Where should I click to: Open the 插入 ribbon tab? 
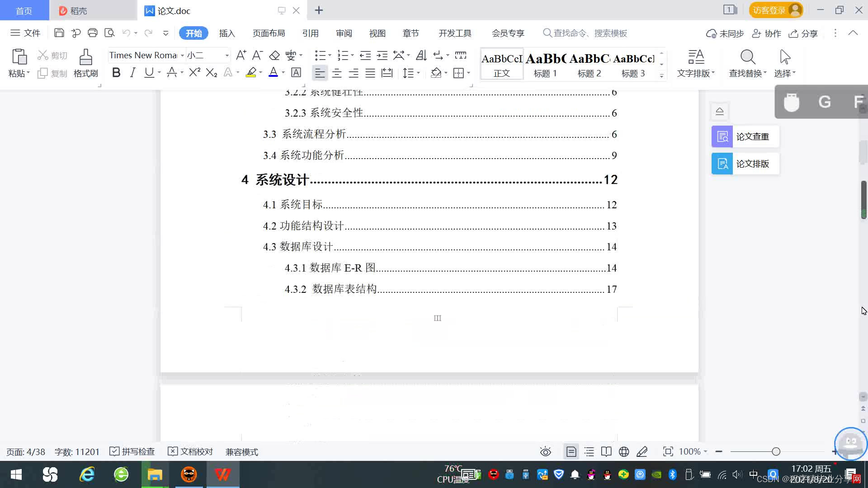(227, 33)
